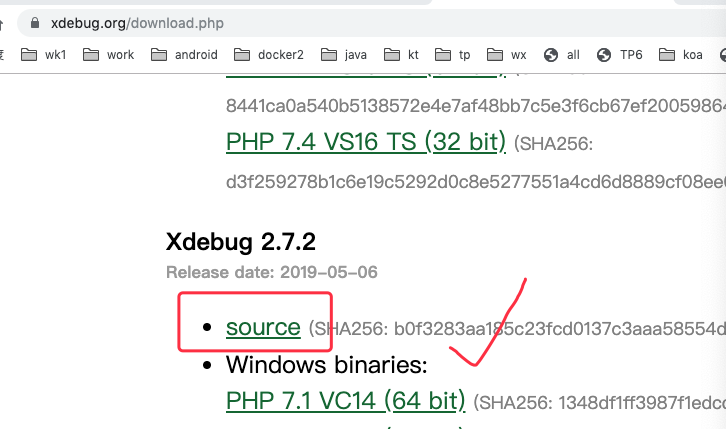Open the java bookmark folder
Image resolution: width=726 pixels, height=429 pixels.
(344, 55)
